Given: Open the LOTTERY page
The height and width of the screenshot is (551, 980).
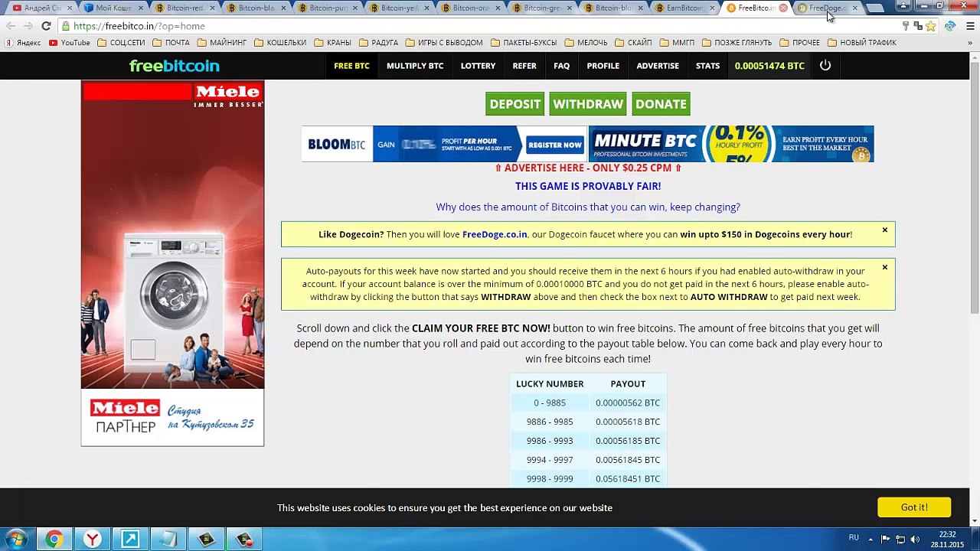Looking at the screenshot, I should coord(478,66).
